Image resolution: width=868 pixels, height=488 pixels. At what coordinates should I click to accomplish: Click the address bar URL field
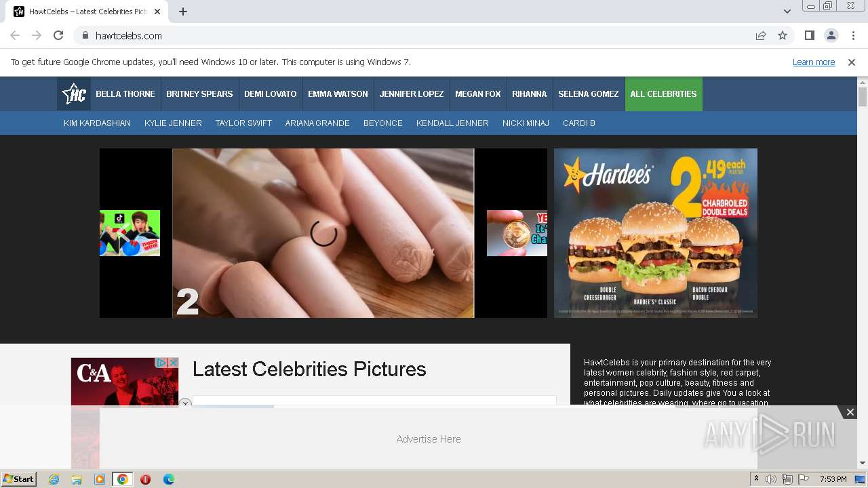(414, 36)
